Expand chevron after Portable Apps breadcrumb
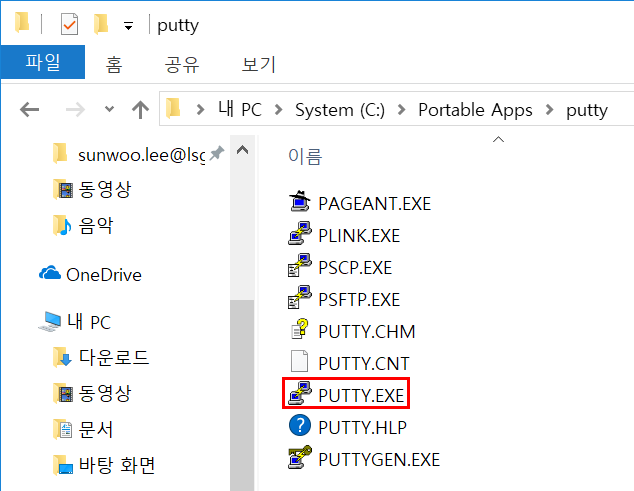The image size is (634, 491). (x=549, y=109)
